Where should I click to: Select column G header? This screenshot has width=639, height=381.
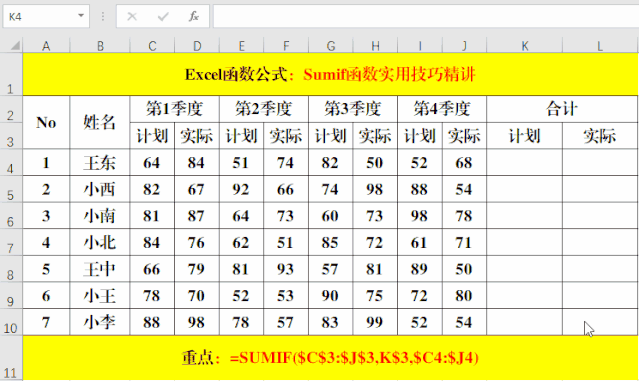[x=331, y=46]
